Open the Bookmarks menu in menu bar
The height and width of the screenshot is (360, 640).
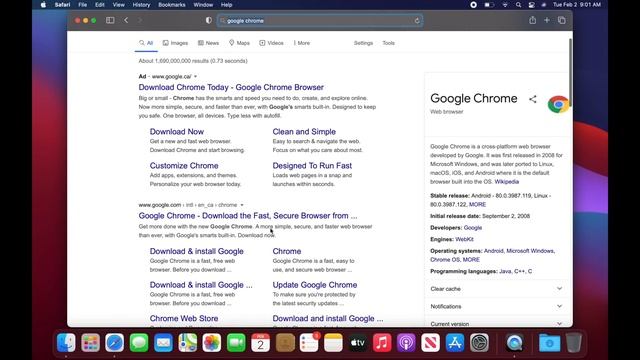[x=171, y=5]
